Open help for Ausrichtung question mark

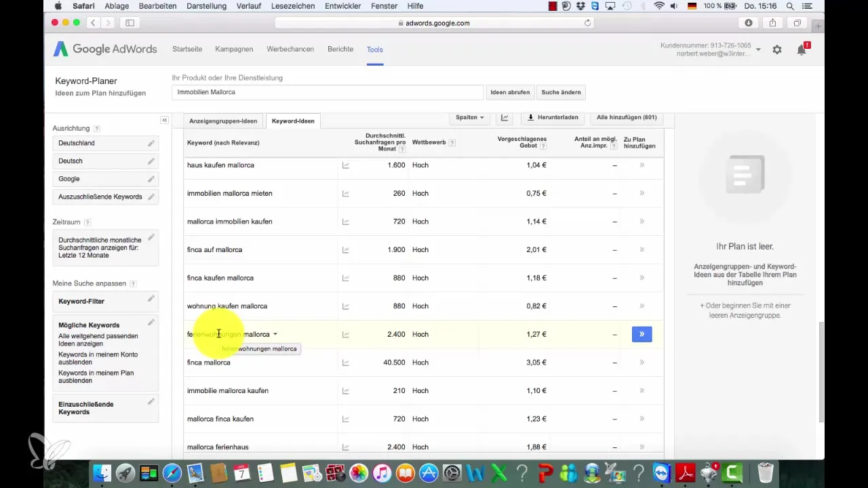(97, 129)
